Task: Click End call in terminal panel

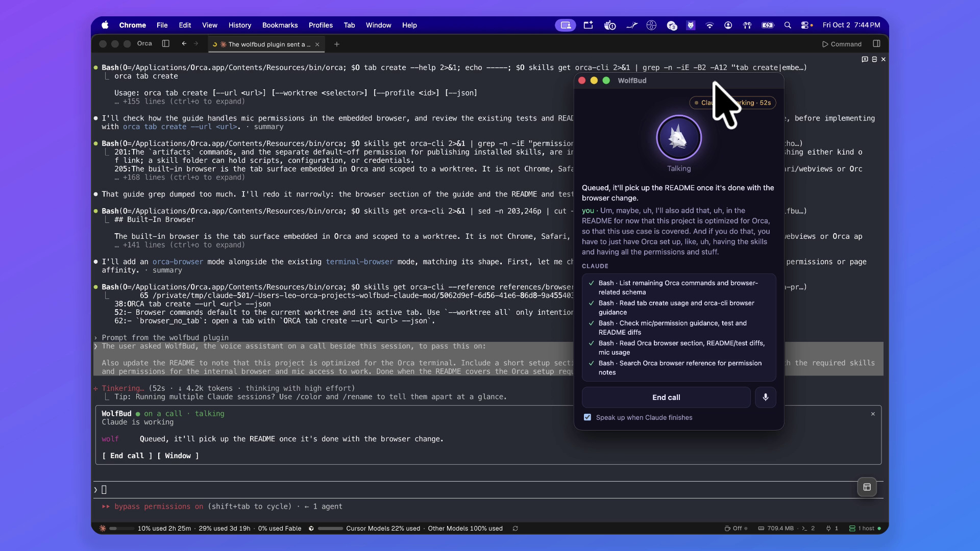Action: (x=127, y=456)
